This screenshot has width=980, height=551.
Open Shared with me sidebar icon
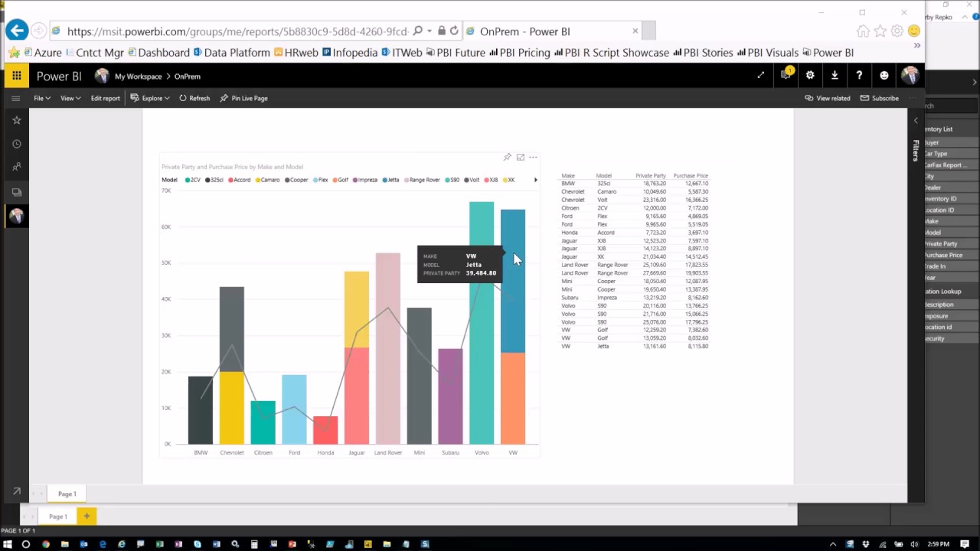[16, 167]
